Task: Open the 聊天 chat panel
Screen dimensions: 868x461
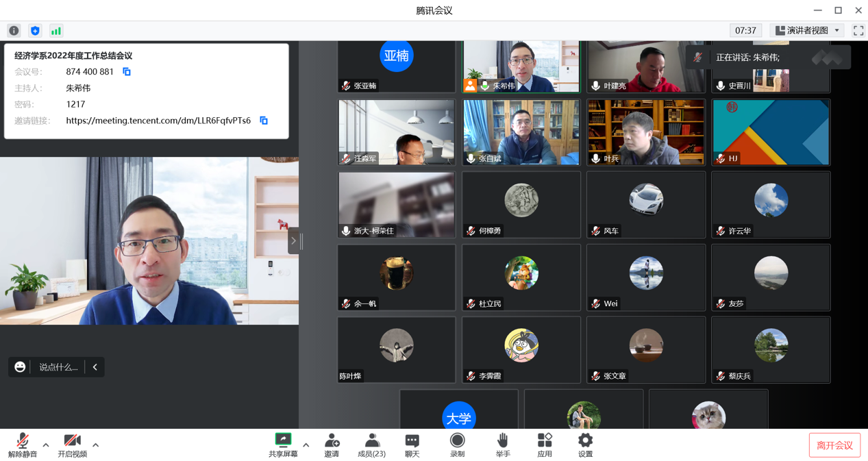Action: 412,445
